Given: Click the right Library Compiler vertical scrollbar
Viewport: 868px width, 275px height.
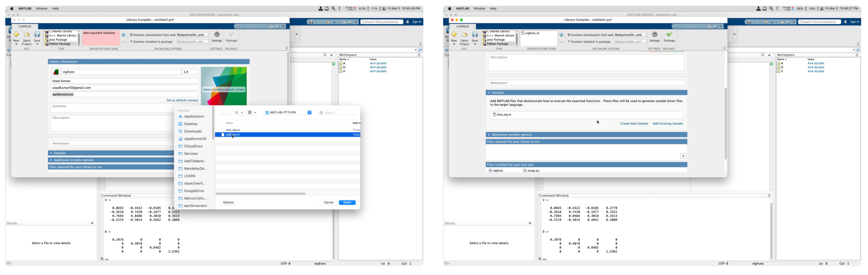Looking at the screenshot, I should coord(725,124).
